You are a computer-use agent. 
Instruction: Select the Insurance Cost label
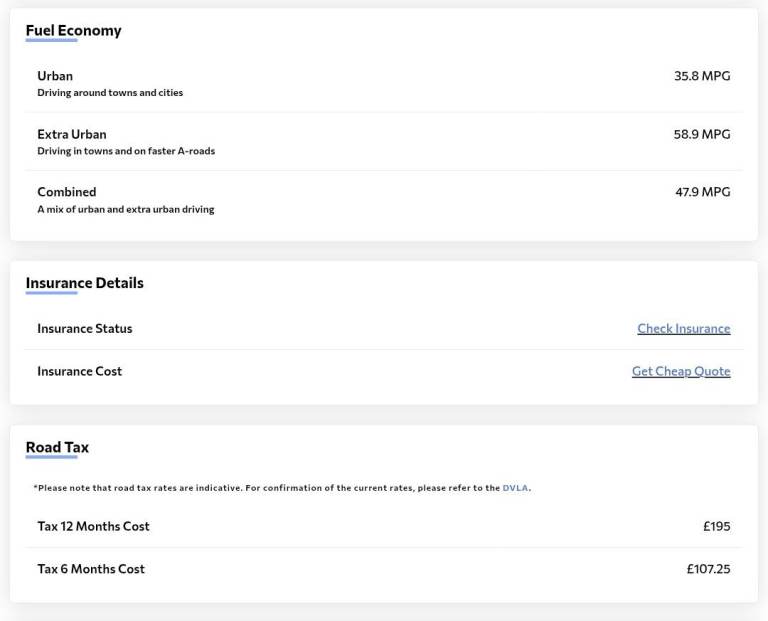79,371
